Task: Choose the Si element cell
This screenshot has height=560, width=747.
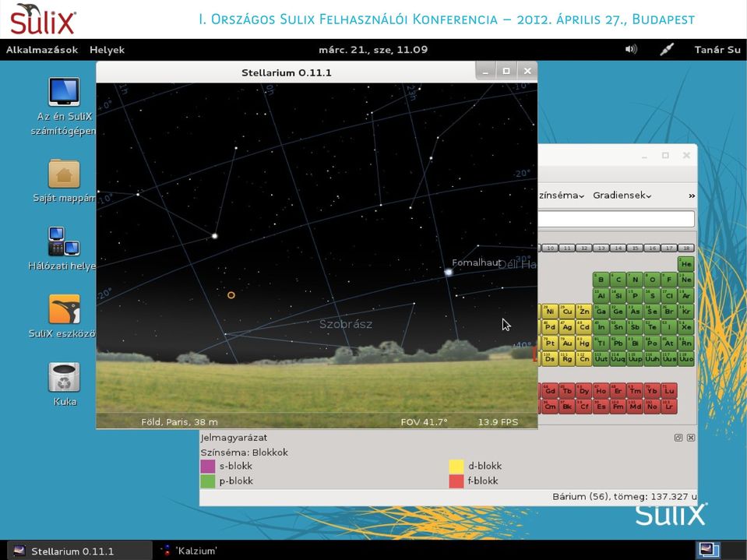Action: [x=618, y=295]
